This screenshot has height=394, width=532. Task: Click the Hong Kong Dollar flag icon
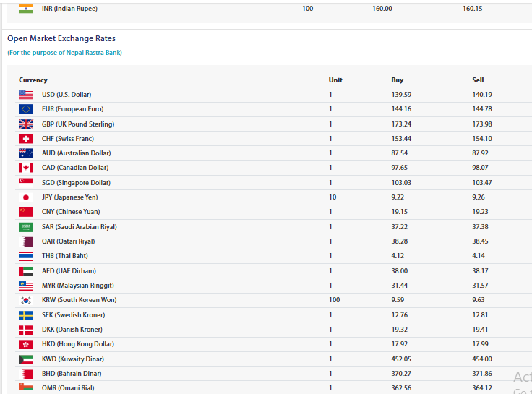[26, 344]
